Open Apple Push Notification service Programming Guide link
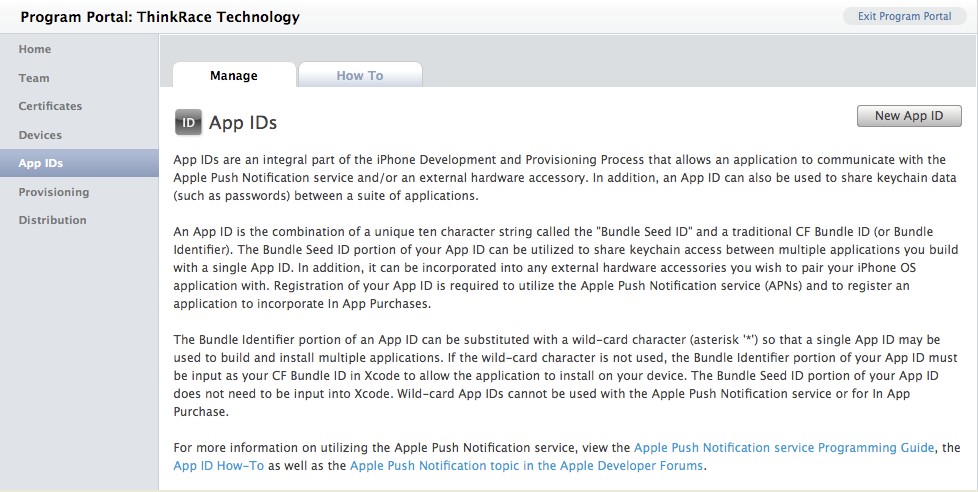Viewport: 978px width, 492px height. click(784, 448)
